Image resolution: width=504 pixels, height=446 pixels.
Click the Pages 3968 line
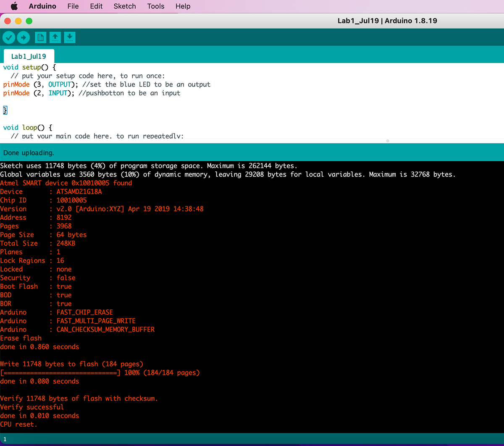coord(36,226)
